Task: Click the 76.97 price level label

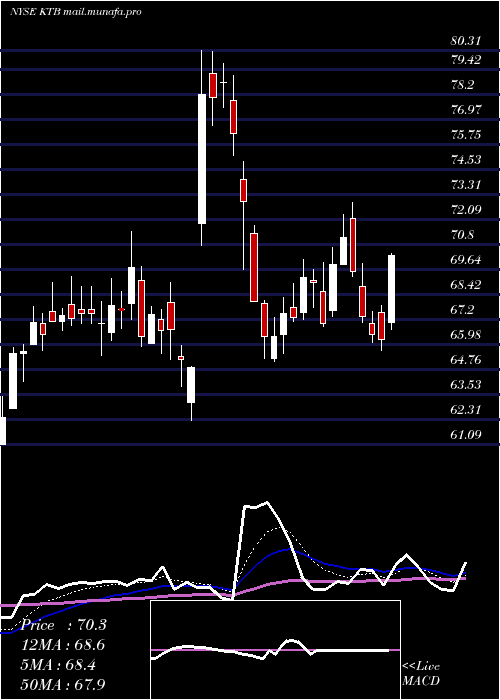Action: point(466,110)
